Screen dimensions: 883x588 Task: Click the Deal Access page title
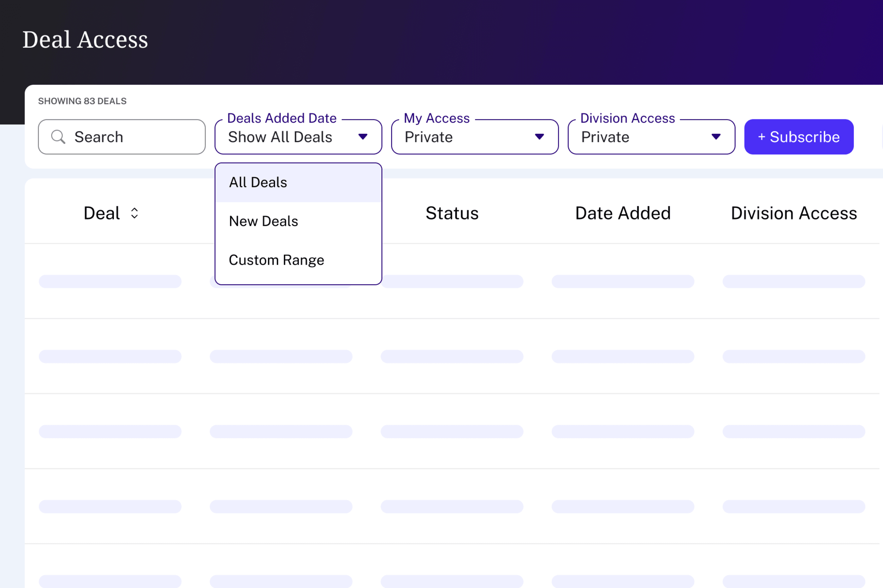pyautogui.click(x=85, y=40)
